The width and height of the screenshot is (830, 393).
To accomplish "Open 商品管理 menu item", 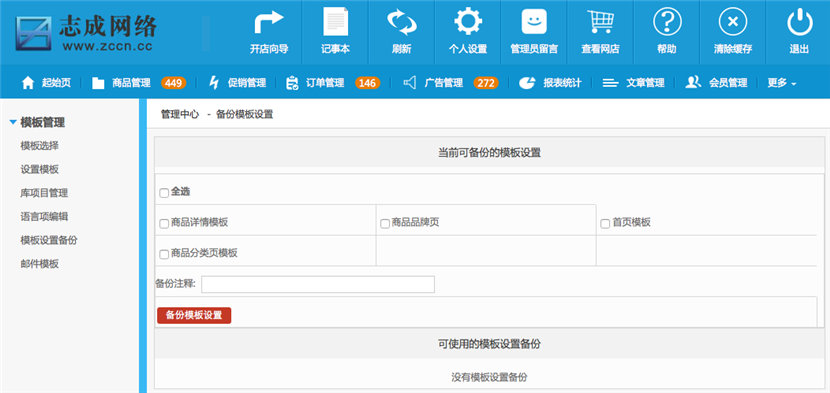I will click(131, 83).
